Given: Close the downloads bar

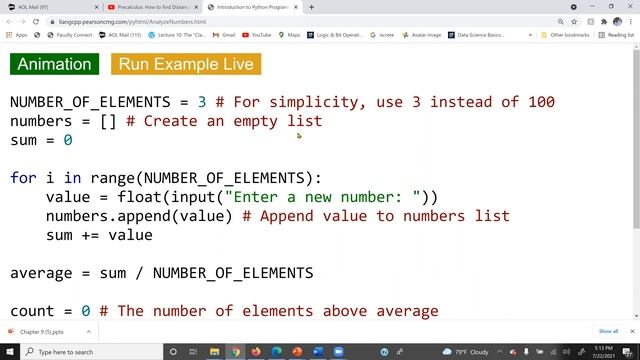Looking at the screenshot, I should (632, 331).
